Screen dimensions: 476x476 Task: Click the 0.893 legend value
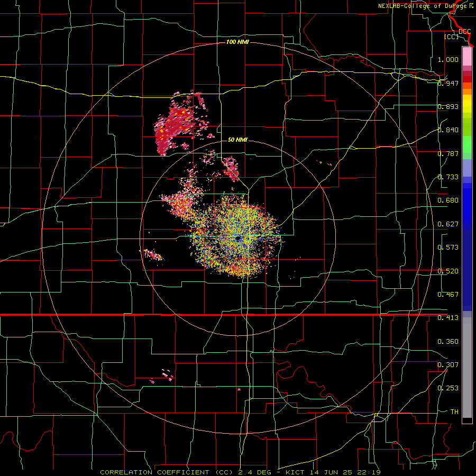point(448,106)
